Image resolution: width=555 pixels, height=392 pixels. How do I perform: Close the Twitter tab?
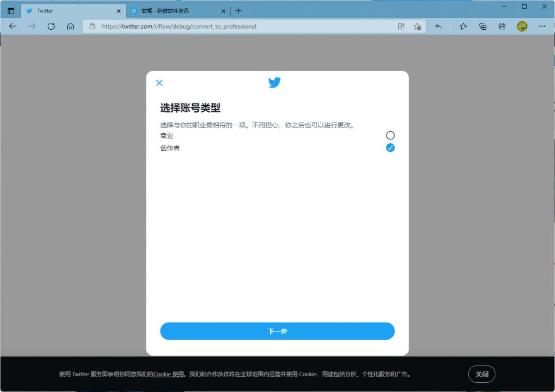click(119, 11)
